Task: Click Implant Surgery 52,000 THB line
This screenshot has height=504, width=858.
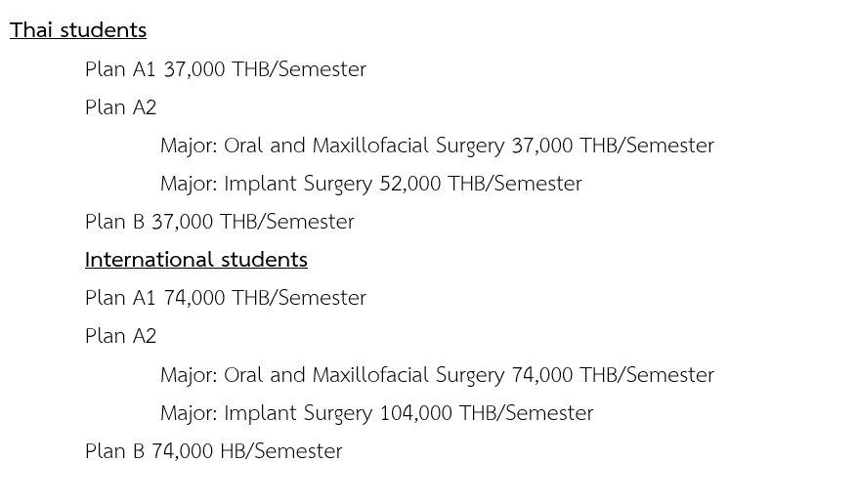Action: pos(371,184)
